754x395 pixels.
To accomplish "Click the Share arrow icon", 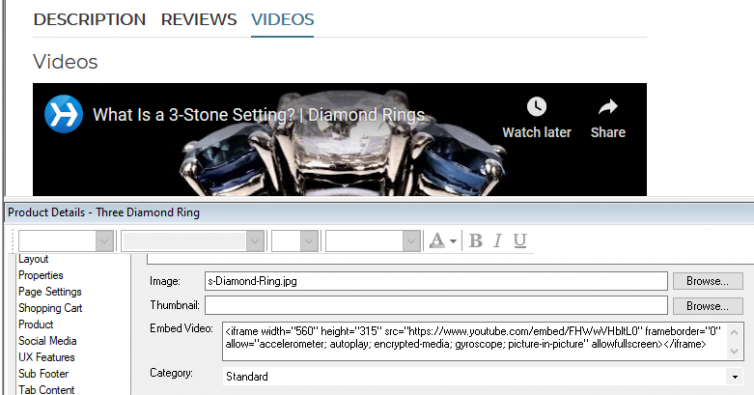I will 608,107.
